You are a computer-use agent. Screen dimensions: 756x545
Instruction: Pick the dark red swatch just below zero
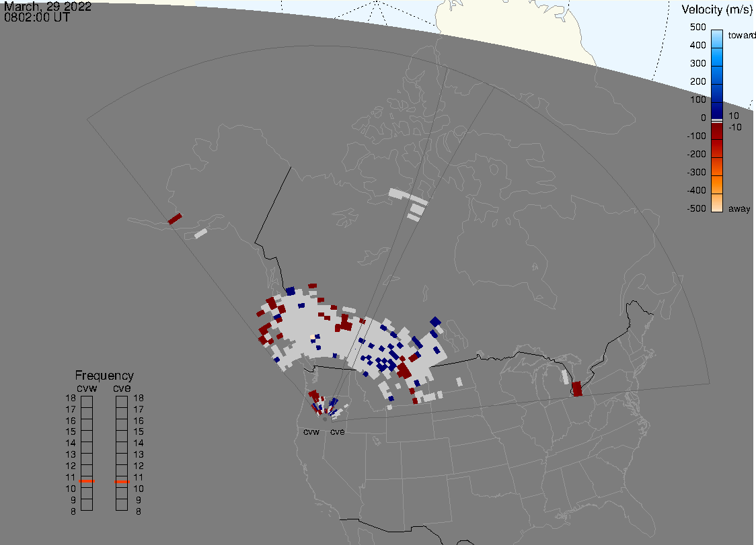(717, 131)
